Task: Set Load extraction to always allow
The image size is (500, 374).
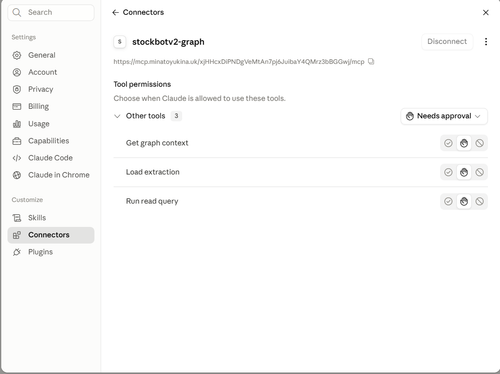Action: click(x=448, y=172)
